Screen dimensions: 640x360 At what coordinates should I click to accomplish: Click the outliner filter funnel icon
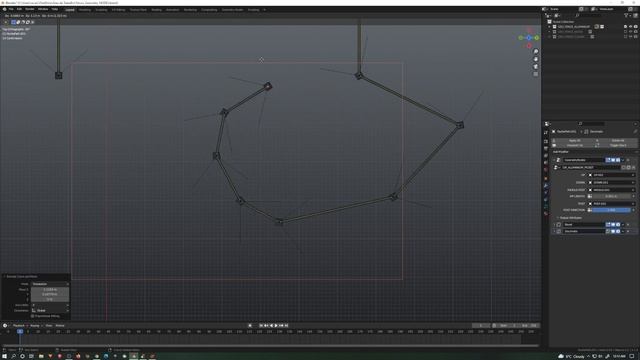tap(626, 15)
